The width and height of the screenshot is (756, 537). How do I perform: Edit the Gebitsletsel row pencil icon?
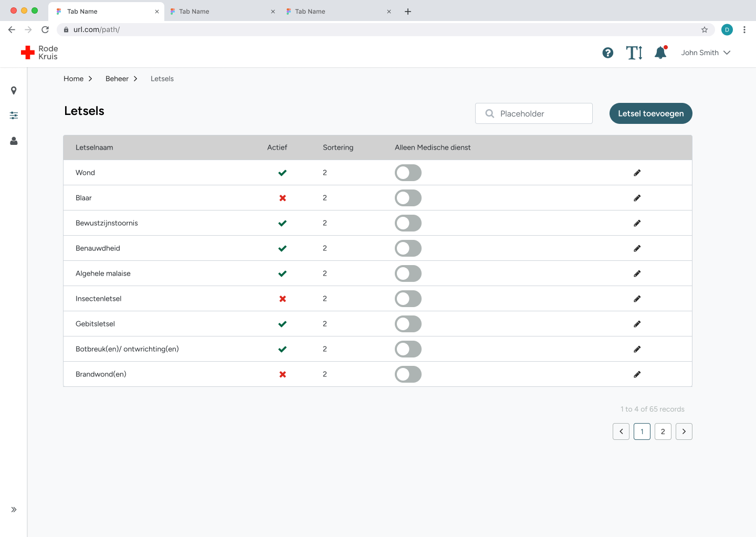pyautogui.click(x=637, y=324)
